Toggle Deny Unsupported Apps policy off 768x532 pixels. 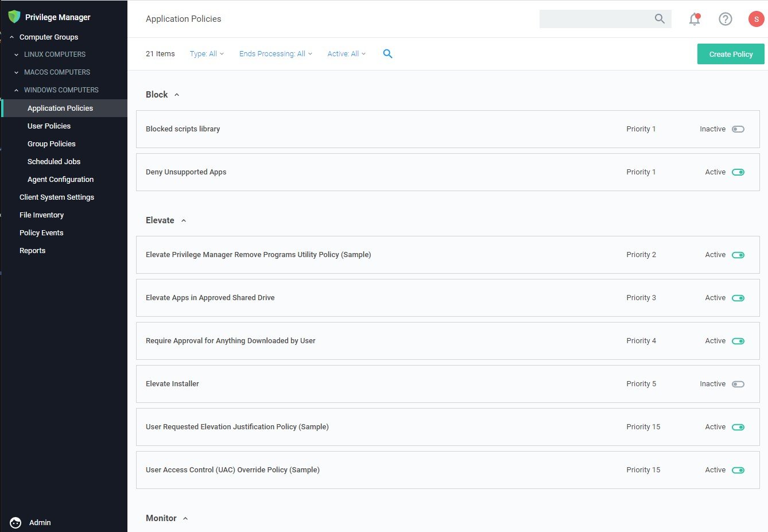pyautogui.click(x=738, y=172)
